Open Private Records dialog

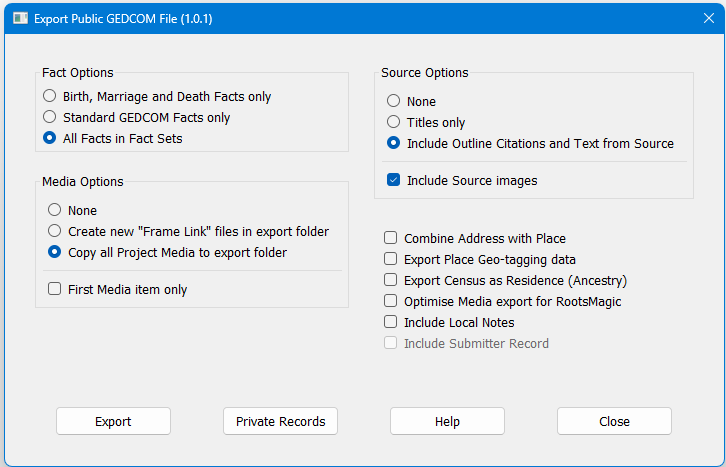(x=280, y=422)
